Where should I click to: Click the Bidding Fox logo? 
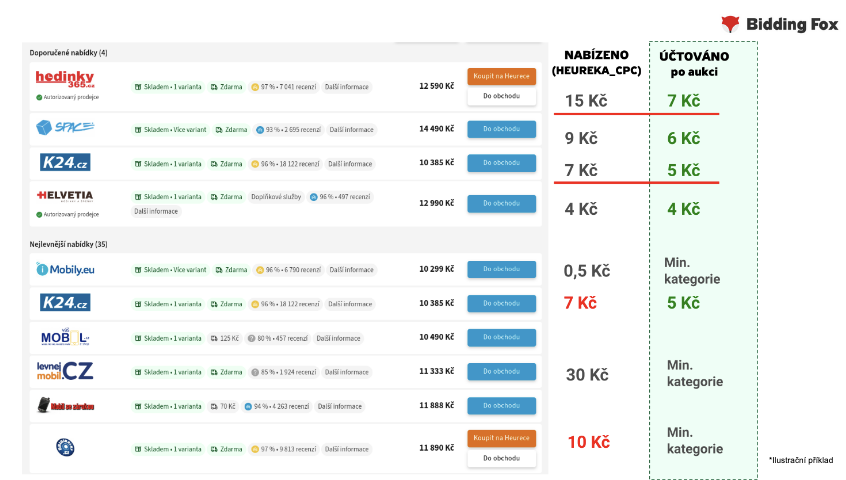coord(778,24)
